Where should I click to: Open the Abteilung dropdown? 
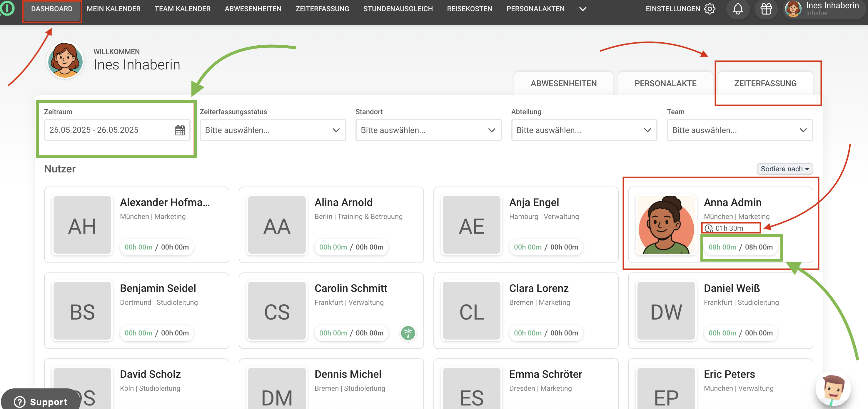[584, 130]
